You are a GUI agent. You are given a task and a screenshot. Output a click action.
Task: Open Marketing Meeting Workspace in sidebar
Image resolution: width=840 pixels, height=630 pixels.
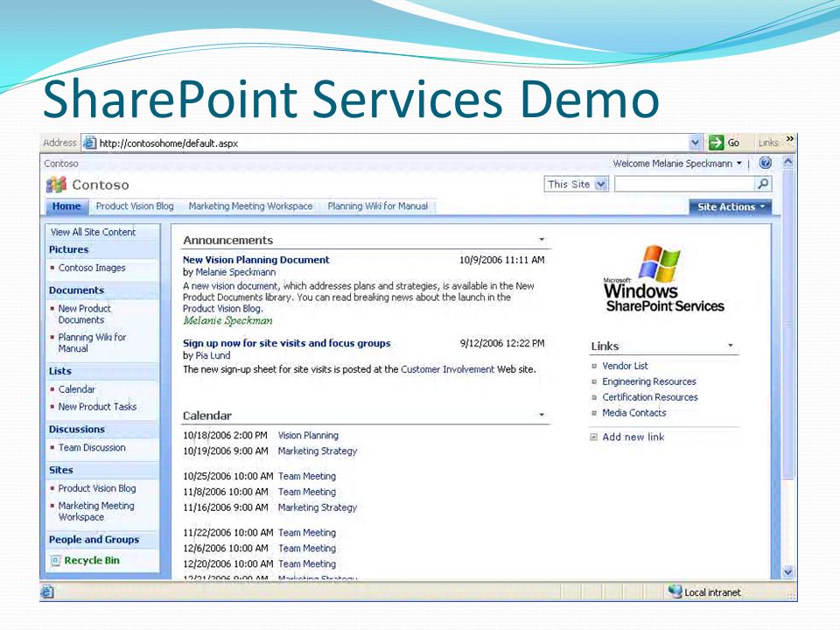[96, 512]
